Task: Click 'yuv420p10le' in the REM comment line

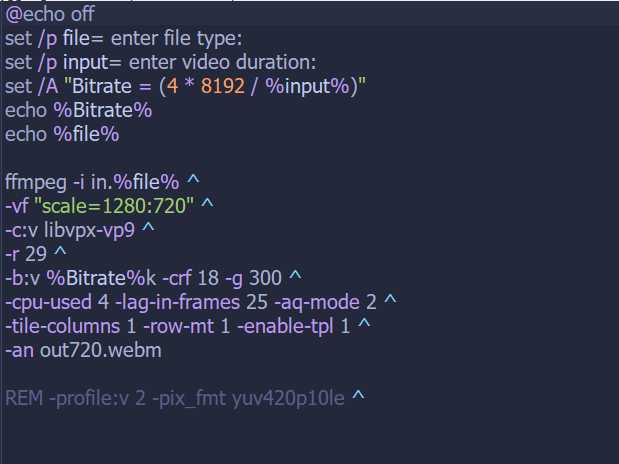Action: (x=288, y=398)
